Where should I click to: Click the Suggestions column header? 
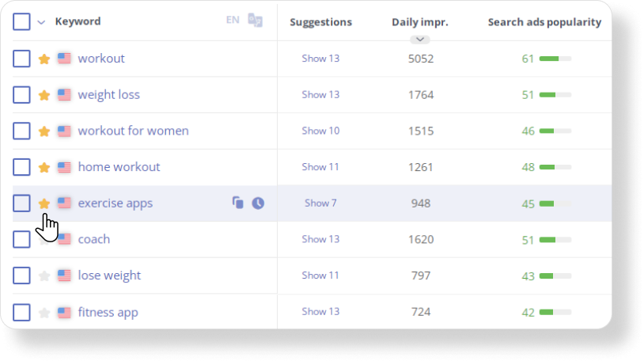coord(320,22)
